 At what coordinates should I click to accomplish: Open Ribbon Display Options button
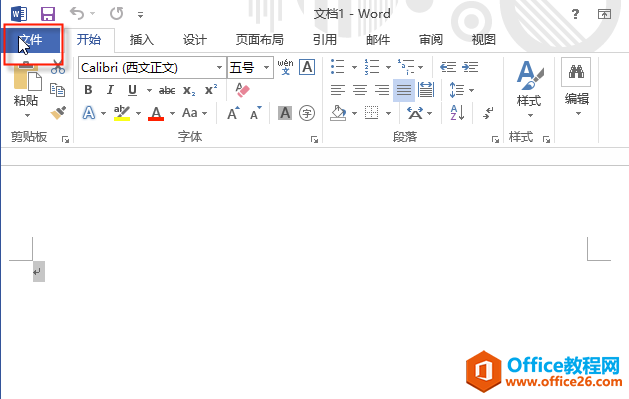604,14
